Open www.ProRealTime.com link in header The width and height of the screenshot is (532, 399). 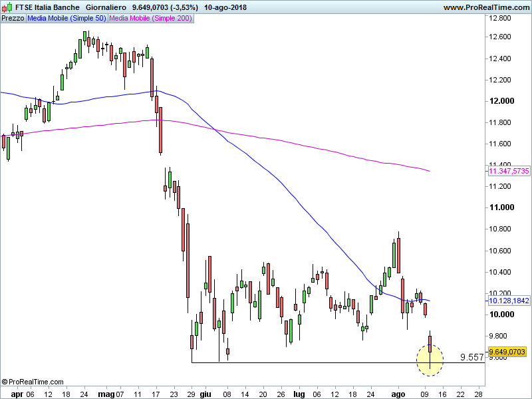[487, 7]
